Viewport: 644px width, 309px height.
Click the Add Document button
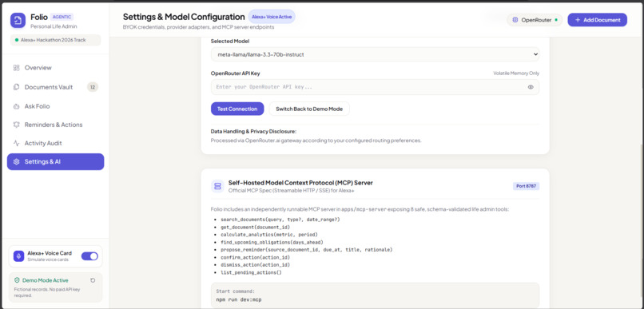(x=597, y=20)
